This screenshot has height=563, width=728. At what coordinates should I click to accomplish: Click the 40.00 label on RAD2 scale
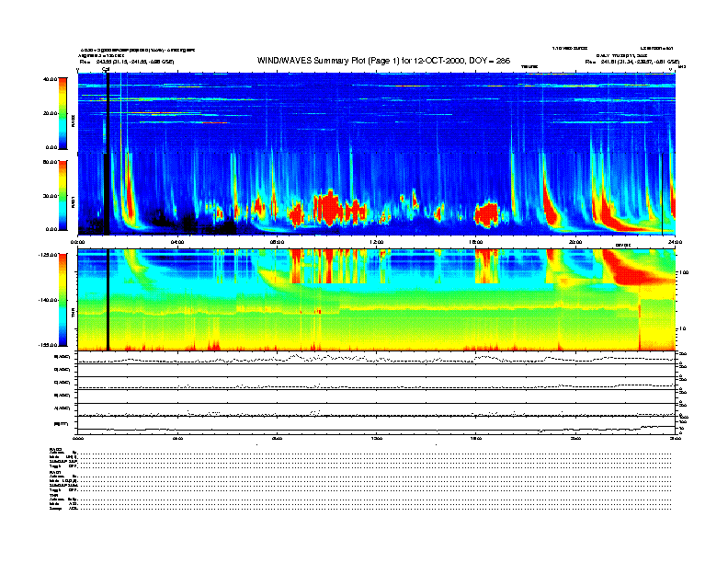[x=51, y=79]
